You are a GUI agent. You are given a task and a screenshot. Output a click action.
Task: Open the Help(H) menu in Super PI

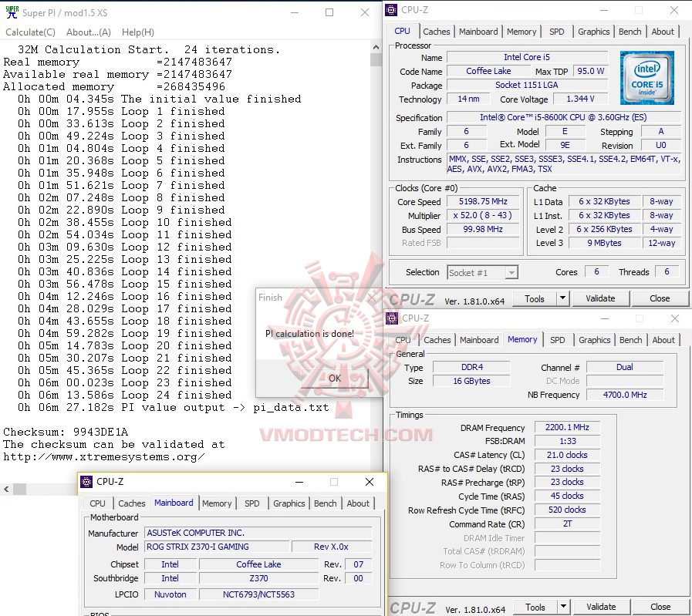click(x=137, y=32)
